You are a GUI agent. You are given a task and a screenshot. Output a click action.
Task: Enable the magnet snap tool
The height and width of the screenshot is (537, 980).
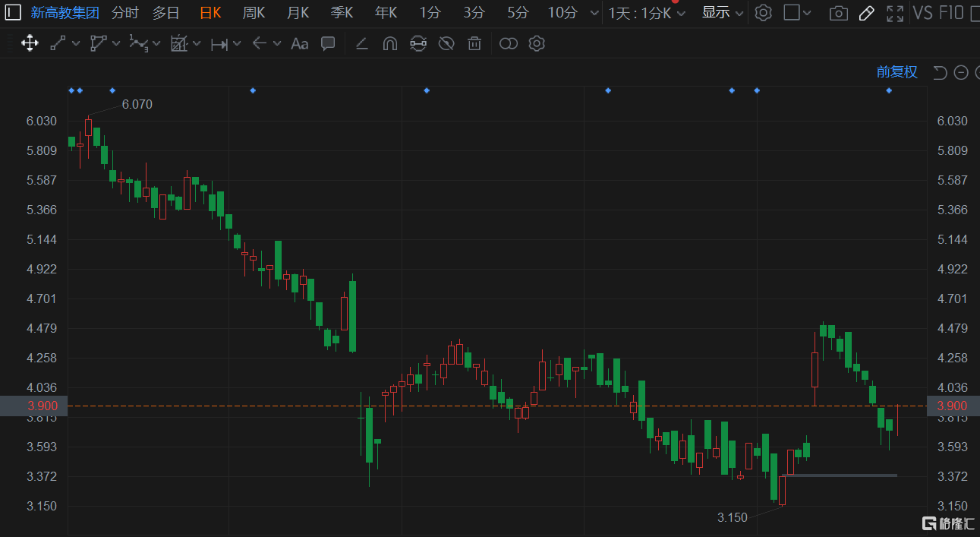pos(389,44)
